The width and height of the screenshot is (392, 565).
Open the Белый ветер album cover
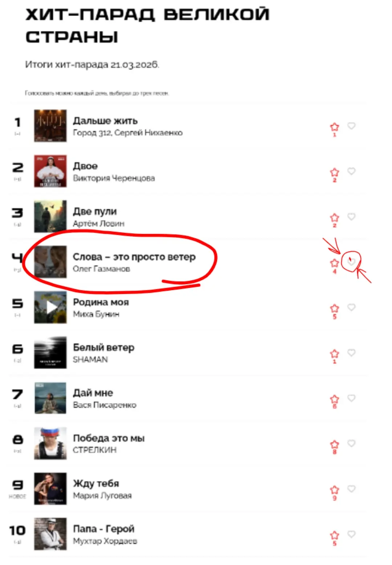click(x=50, y=353)
